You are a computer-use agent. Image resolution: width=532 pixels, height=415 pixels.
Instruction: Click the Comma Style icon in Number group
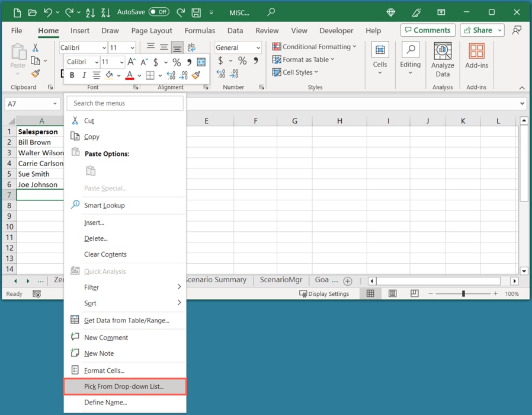pyautogui.click(x=255, y=60)
